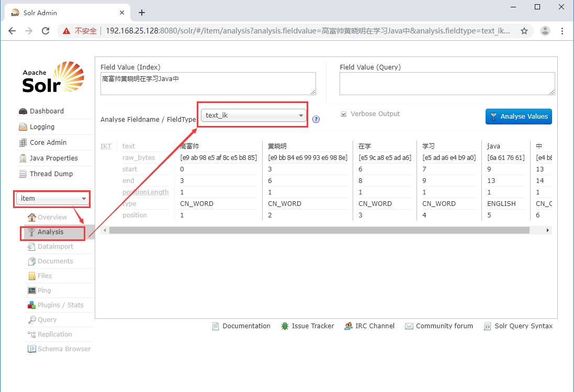Click the browser back arrow
574x392 pixels.
(x=12, y=31)
